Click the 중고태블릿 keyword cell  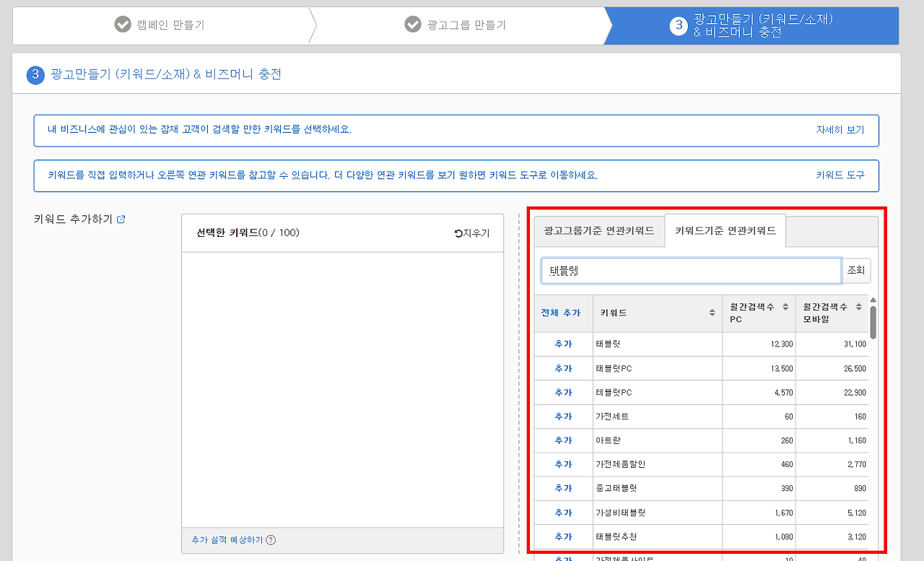(658, 488)
